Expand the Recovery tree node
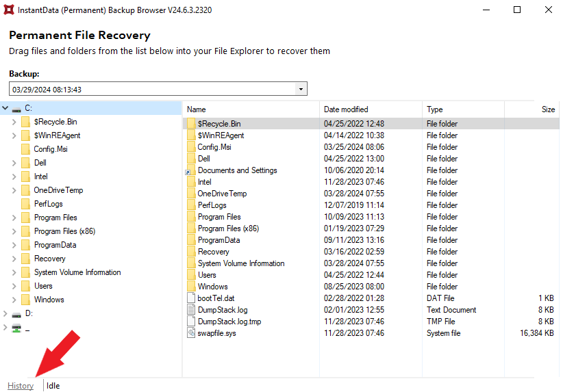The width and height of the screenshot is (563, 392). click(14, 259)
